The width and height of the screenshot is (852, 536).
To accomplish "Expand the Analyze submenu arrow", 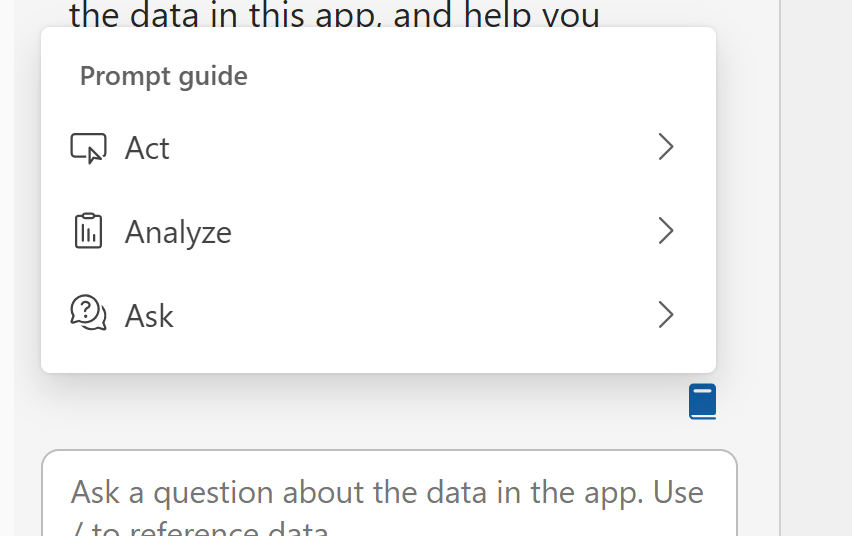I will 666,232.
